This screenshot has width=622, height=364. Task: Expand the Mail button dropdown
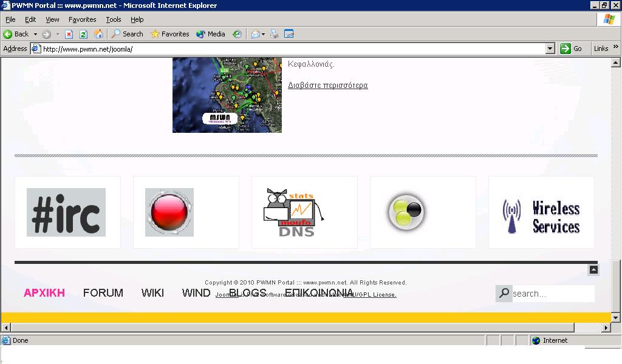[x=264, y=34]
